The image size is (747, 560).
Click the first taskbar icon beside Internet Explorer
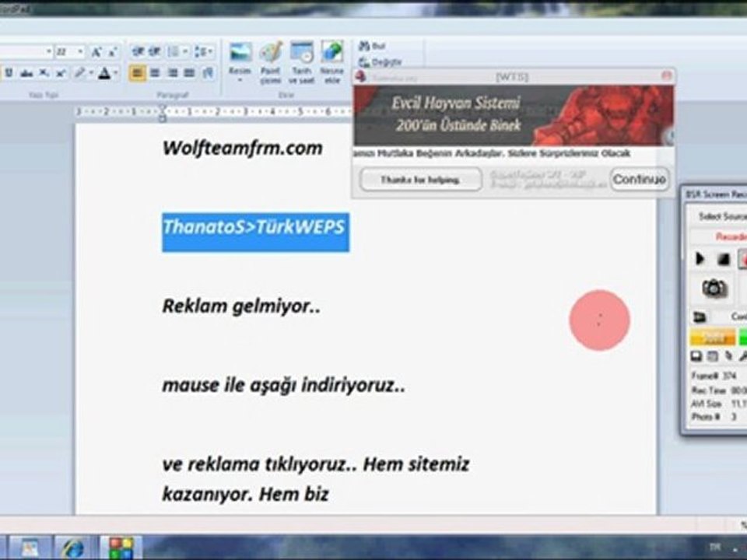coord(30,548)
